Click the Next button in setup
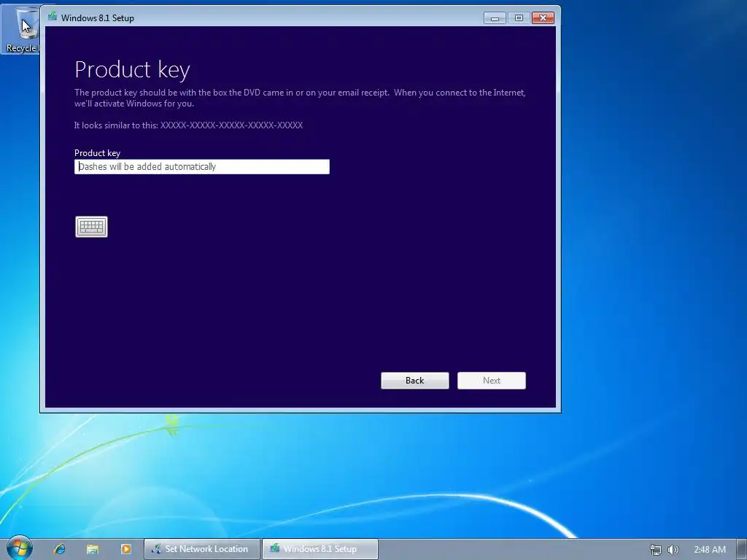This screenshot has width=747, height=560. click(x=492, y=381)
